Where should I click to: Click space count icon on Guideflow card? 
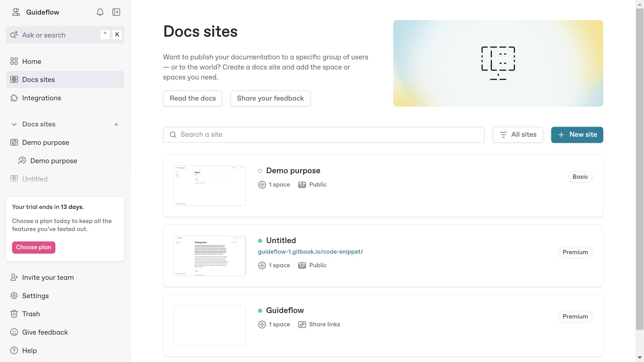(262, 325)
